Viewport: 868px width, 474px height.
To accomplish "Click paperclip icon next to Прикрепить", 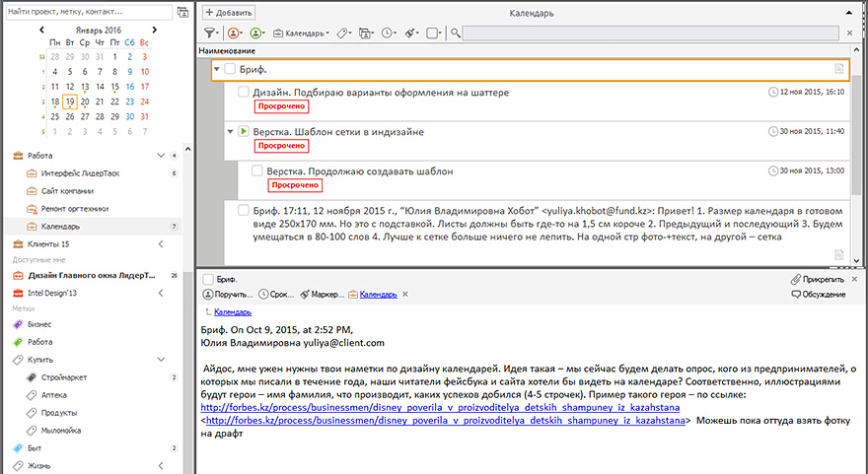I will coord(795,279).
